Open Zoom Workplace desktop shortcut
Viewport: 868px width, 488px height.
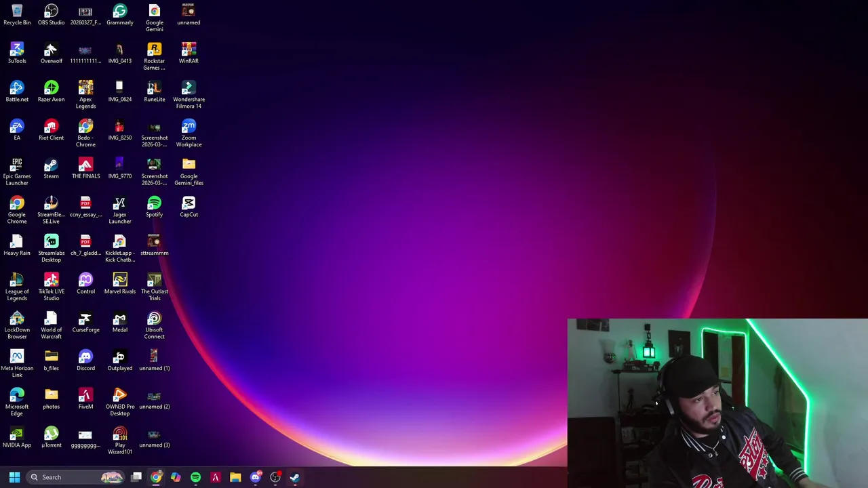point(189,134)
